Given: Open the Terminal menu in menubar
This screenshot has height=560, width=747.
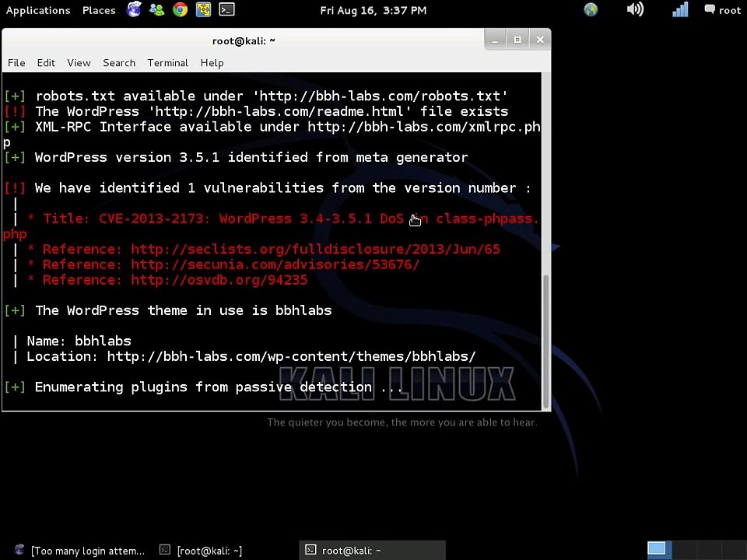Looking at the screenshot, I should (x=168, y=63).
